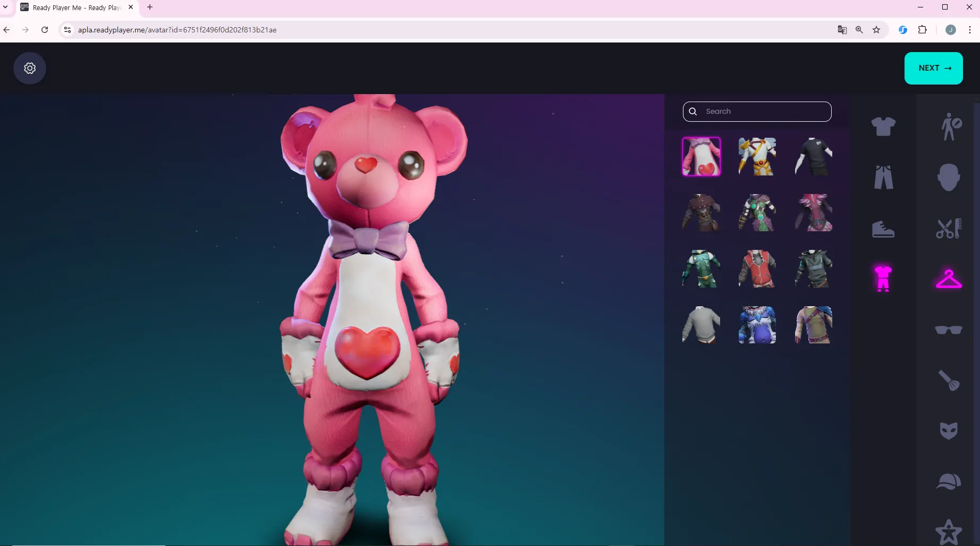Viewport: 980px width, 546px height.
Task: Bookmark this page with the star
Action: click(876, 30)
